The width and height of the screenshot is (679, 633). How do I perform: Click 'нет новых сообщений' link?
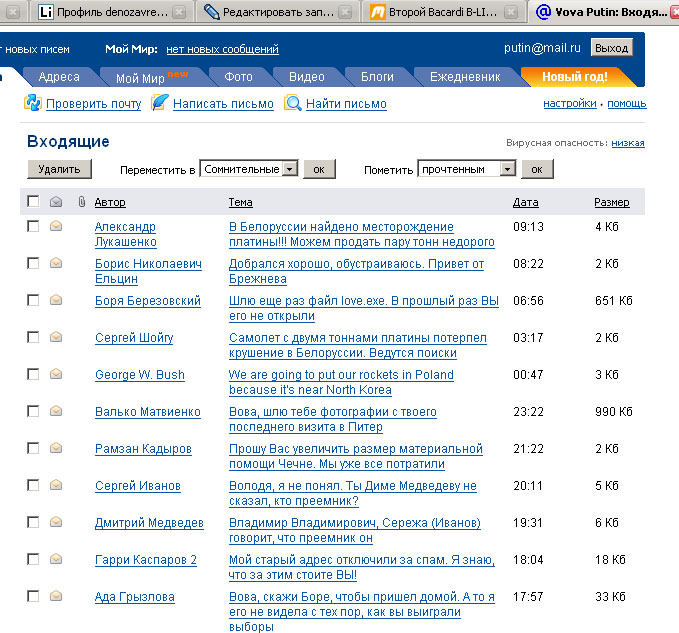pos(223,49)
